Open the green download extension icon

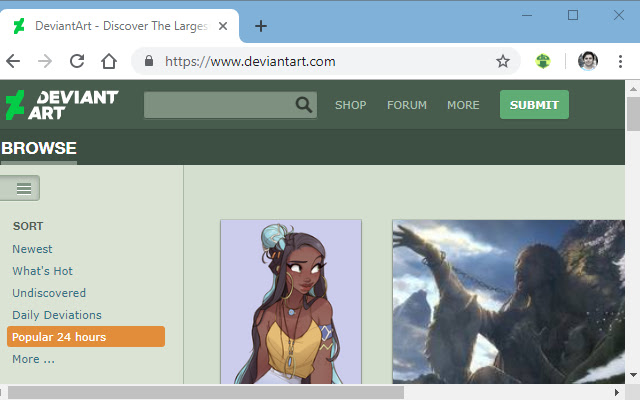pos(543,61)
